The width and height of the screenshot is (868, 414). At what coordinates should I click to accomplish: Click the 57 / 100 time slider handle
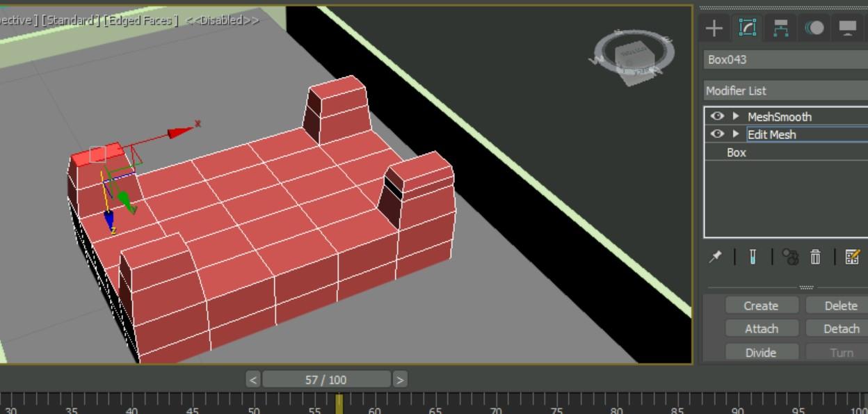[x=326, y=379]
